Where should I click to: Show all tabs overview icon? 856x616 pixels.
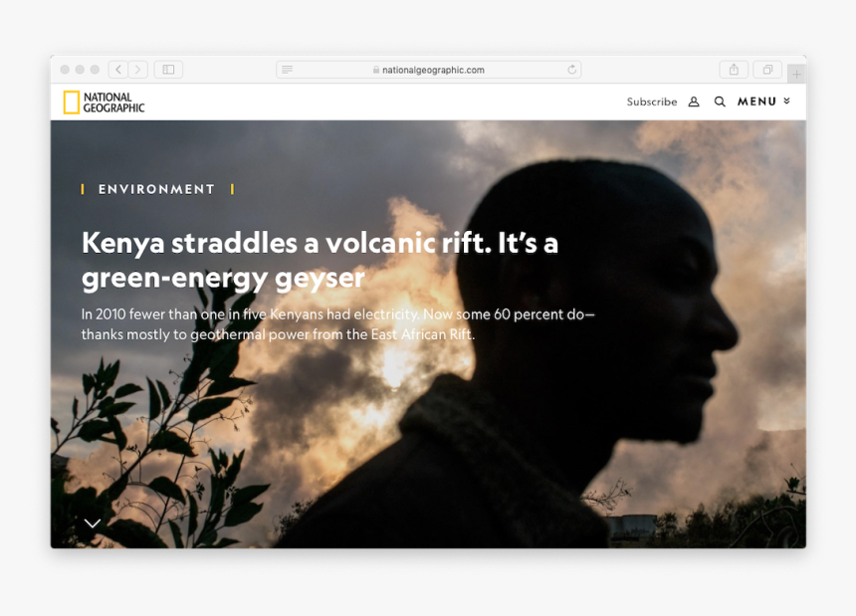tap(767, 70)
